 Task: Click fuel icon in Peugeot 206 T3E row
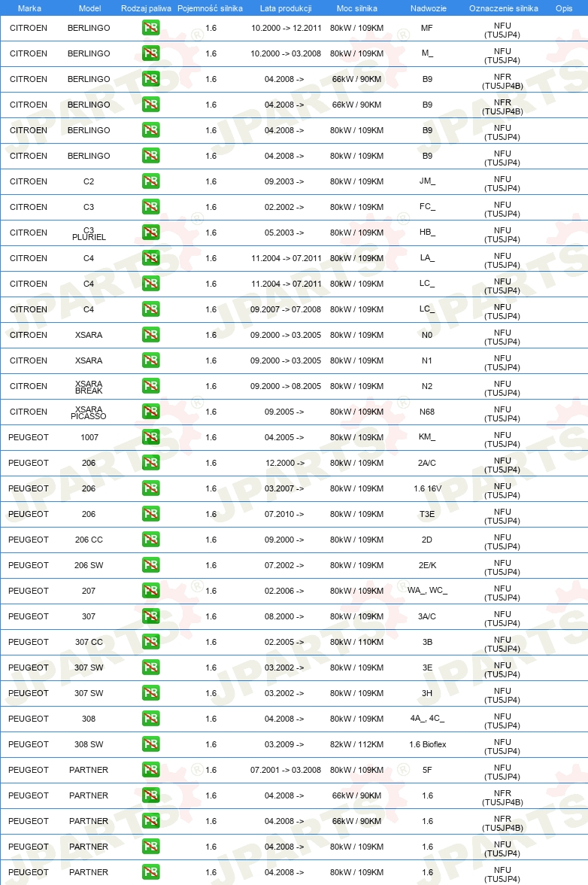(150, 513)
